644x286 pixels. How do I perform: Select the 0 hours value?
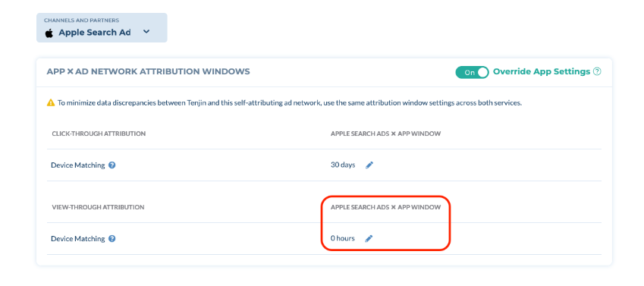pos(343,238)
